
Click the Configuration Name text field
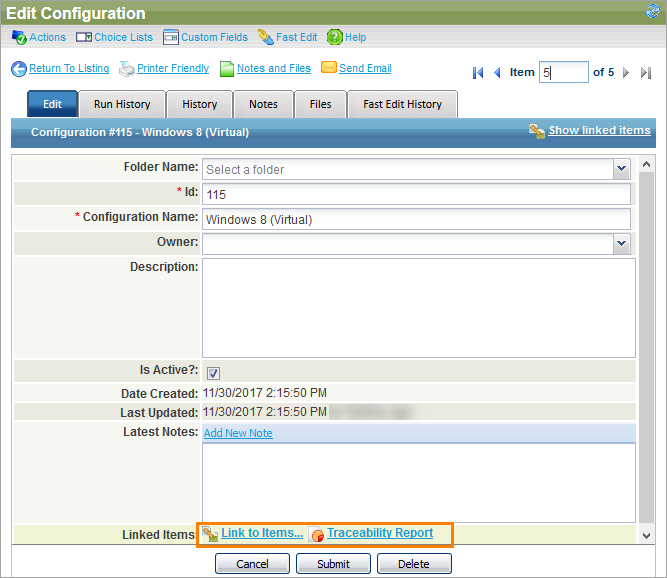point(416,218)
